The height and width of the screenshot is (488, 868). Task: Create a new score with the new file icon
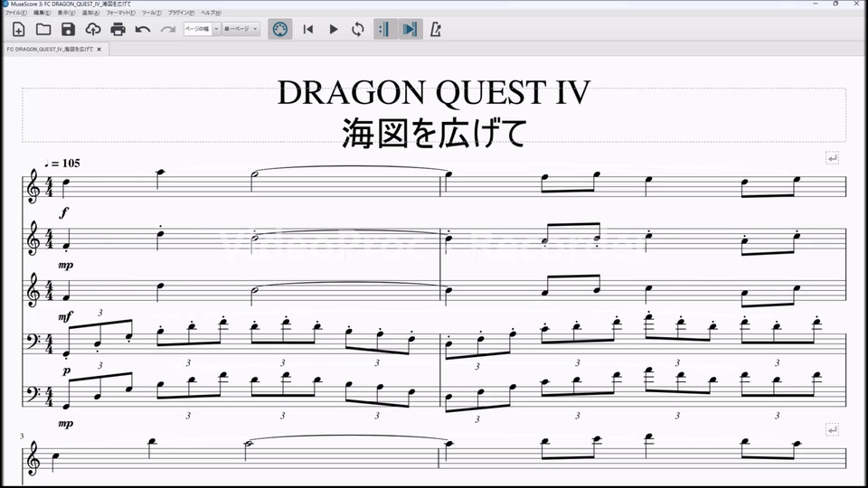click(18, 29)
